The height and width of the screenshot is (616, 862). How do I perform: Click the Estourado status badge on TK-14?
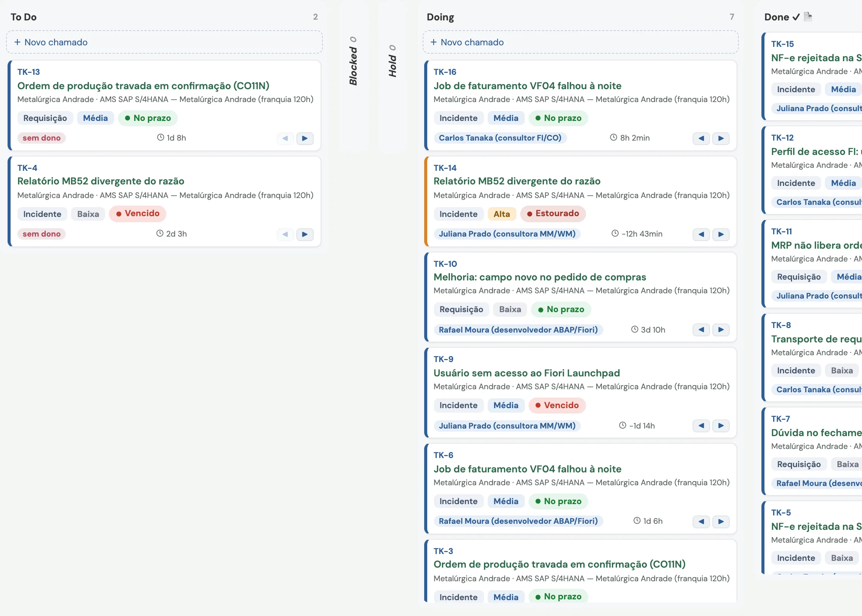click(553, 214)
